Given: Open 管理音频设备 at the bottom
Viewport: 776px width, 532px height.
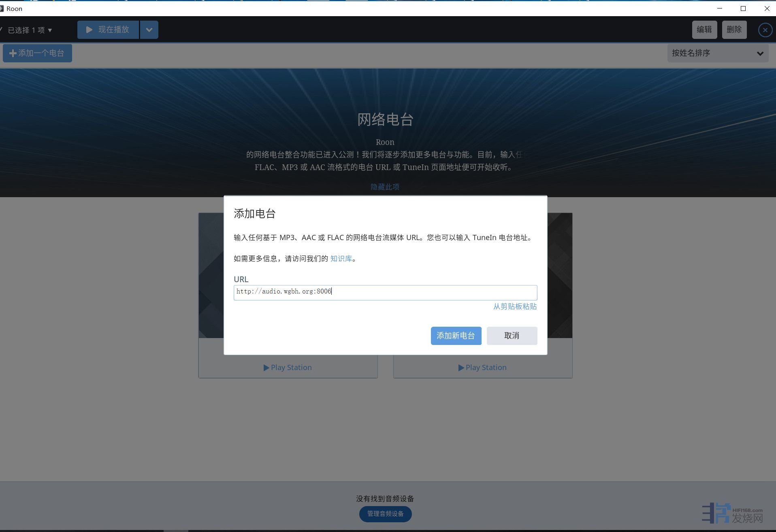Looking at the screenshot, I should point(385,514).
